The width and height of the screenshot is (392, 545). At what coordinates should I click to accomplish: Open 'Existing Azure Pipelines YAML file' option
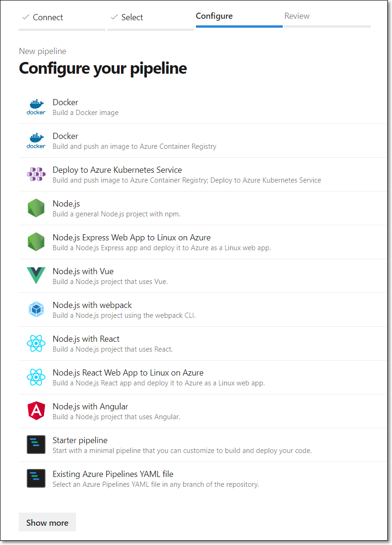pos(113,474)
